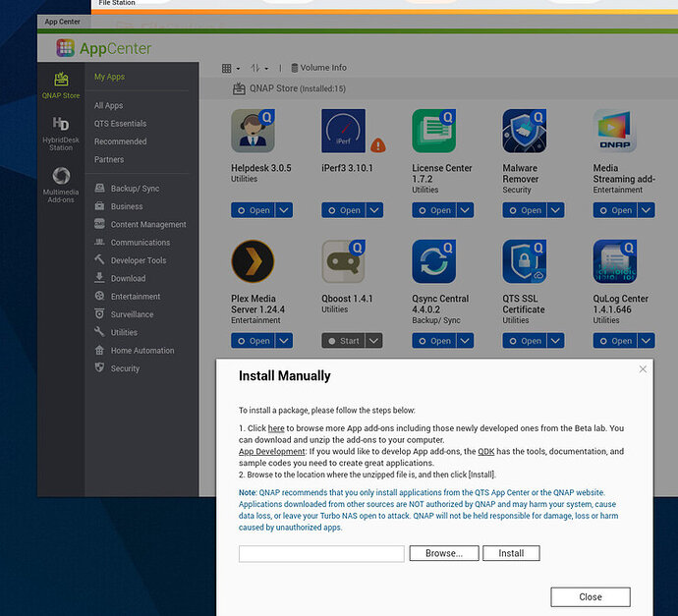Click the Developer Tools hammer icon

(99, 259)
